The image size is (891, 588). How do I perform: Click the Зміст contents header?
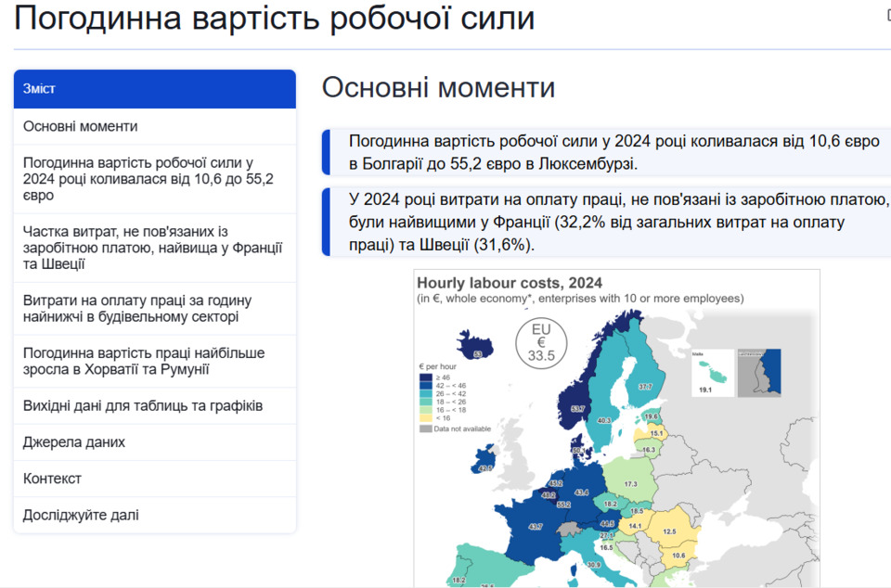(x=154, y=89)
